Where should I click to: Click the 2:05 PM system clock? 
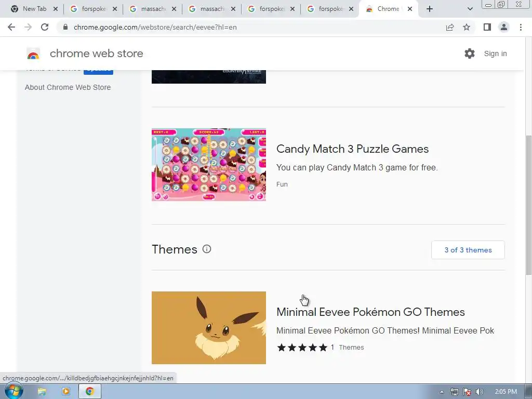pyautogui.click(x=506, y=392)
